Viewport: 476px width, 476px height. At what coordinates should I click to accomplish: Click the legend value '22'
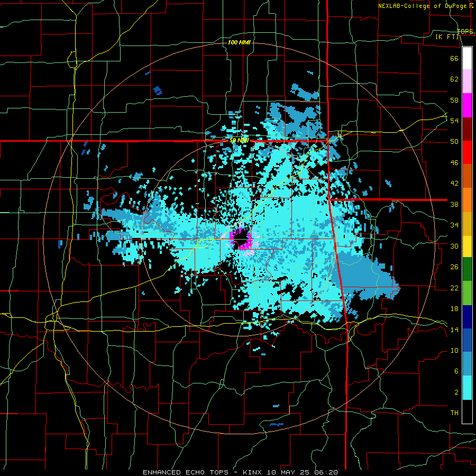click(454, 288)
